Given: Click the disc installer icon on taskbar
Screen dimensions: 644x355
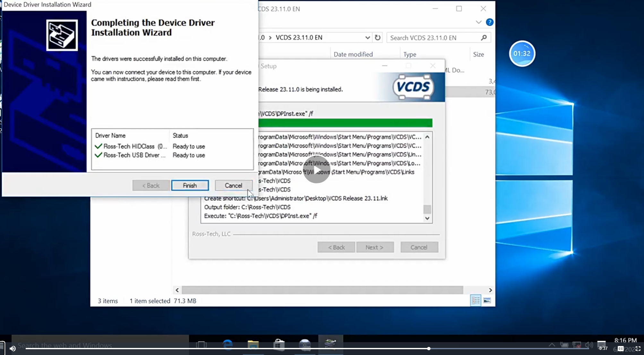Looking at the screenshot, I should [305, 345].
